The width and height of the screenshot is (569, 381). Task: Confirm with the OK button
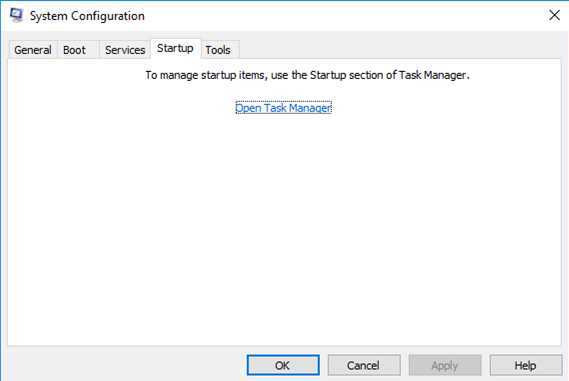tap(283, 365)
